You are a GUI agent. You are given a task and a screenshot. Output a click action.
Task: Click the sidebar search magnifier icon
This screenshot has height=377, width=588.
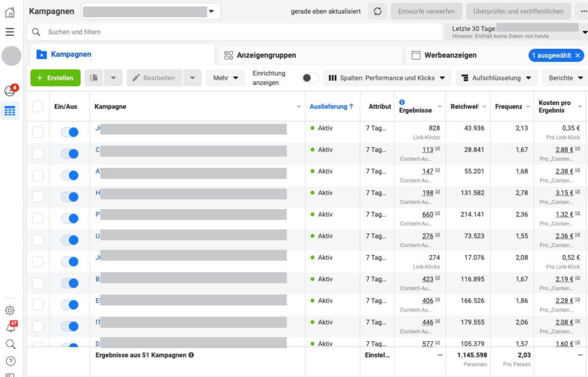coord(10,344)
